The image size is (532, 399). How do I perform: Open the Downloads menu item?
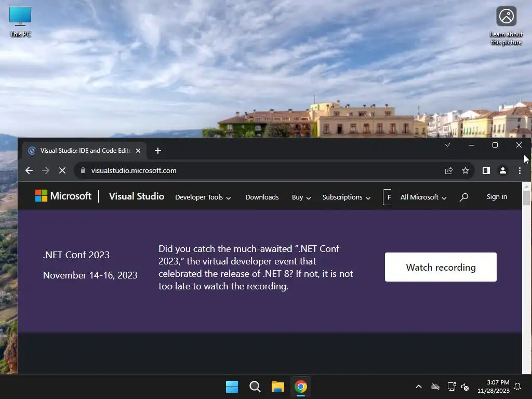(262, 197)
